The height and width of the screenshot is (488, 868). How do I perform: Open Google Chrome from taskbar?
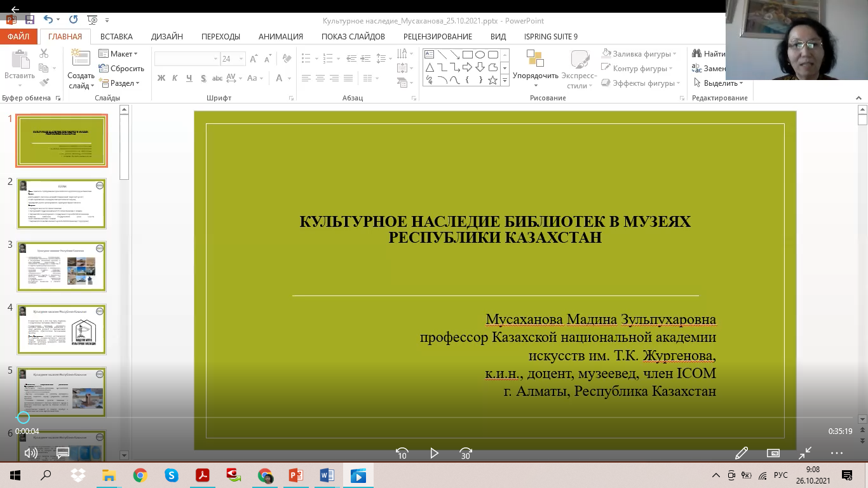(140, 475)
